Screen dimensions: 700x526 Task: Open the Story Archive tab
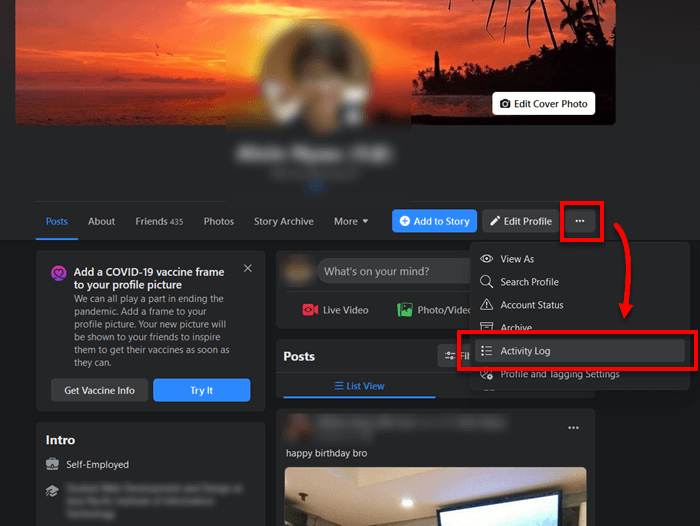(x=283, y=221)
